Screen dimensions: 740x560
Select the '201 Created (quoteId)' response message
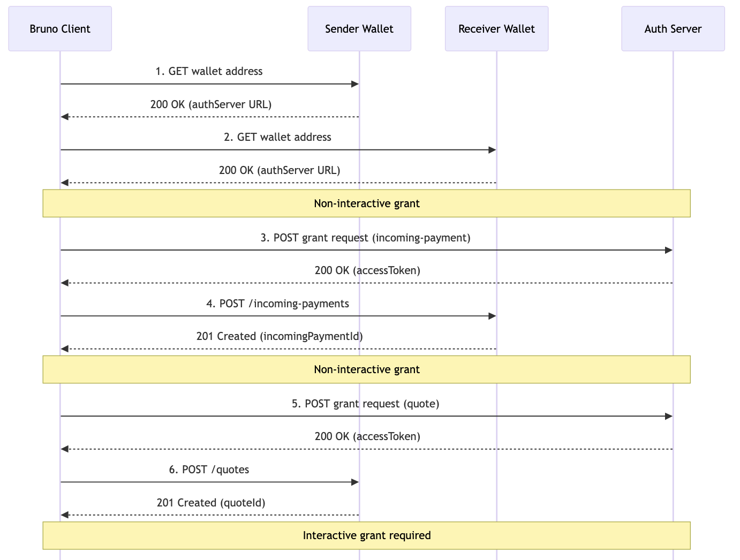(209, 503)
